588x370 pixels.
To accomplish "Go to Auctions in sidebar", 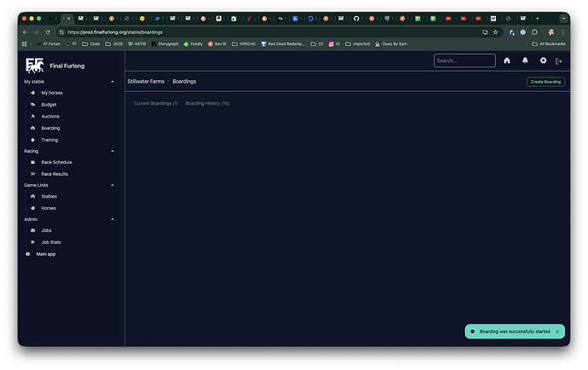I will pos(50,116).
